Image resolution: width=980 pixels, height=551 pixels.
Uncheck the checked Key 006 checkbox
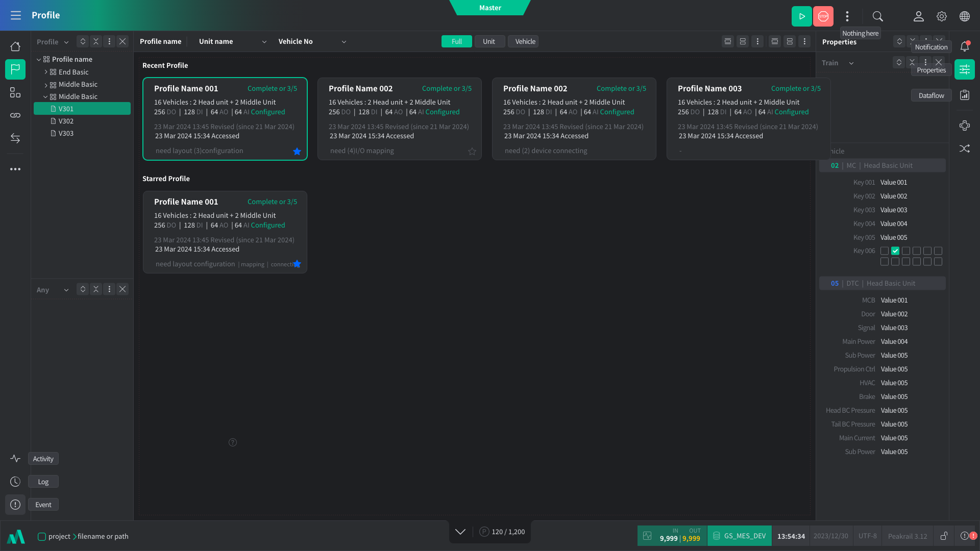(895, 251)
